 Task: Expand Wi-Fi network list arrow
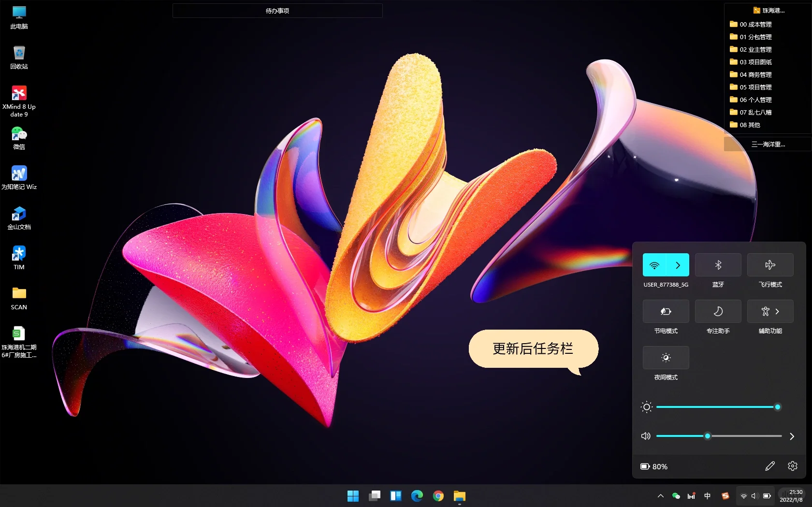pos(677,265)
